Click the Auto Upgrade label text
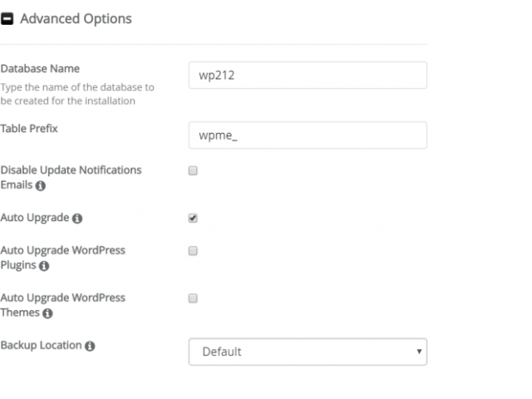The height and width of the screenshot is (399, 532). pos(35,218)
